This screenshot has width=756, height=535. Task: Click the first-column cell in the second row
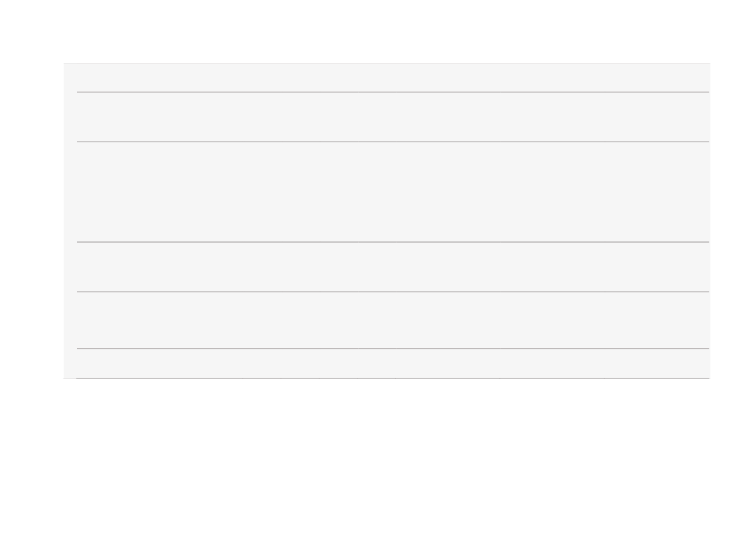coord(160,116)
